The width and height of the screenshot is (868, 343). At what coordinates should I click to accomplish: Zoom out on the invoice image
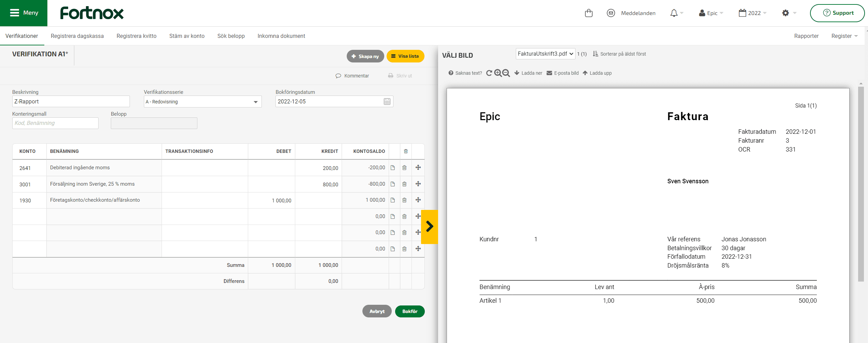click(506, 73)
